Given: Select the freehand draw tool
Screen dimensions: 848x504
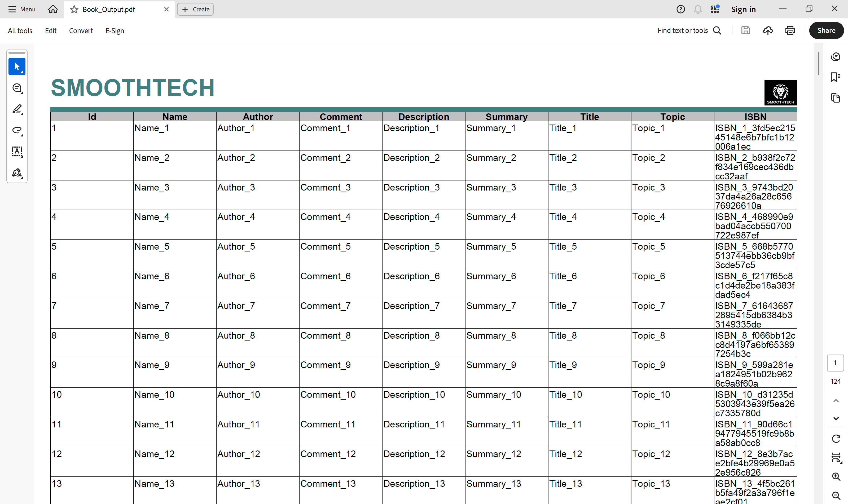Looking at the screenshot, I should pos(17,131).
